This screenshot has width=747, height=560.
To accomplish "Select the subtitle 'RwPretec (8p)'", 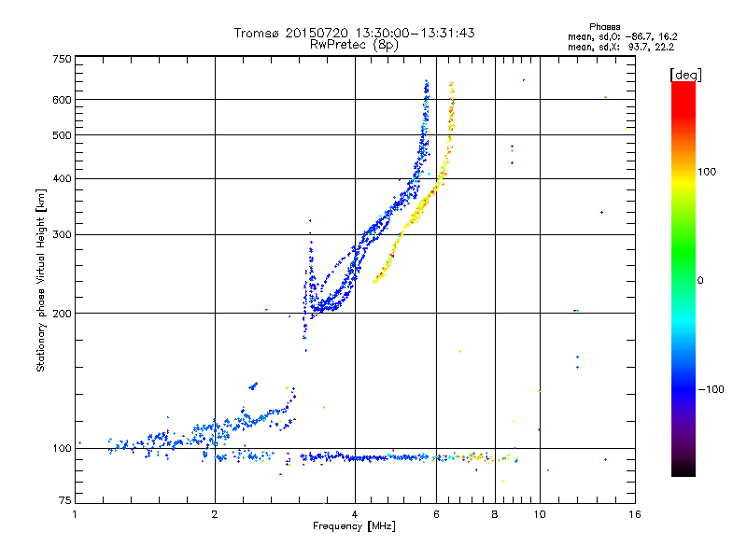I will 354,45.
